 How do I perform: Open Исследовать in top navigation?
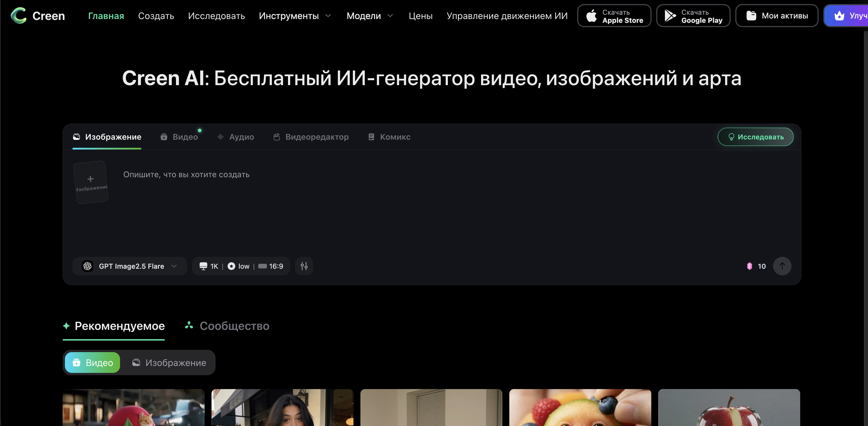tap(216, 16)
